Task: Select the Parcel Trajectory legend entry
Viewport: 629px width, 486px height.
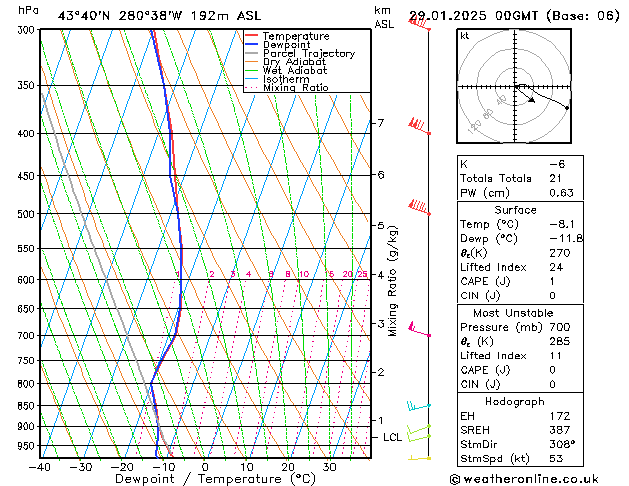Action: coord(308,54)
